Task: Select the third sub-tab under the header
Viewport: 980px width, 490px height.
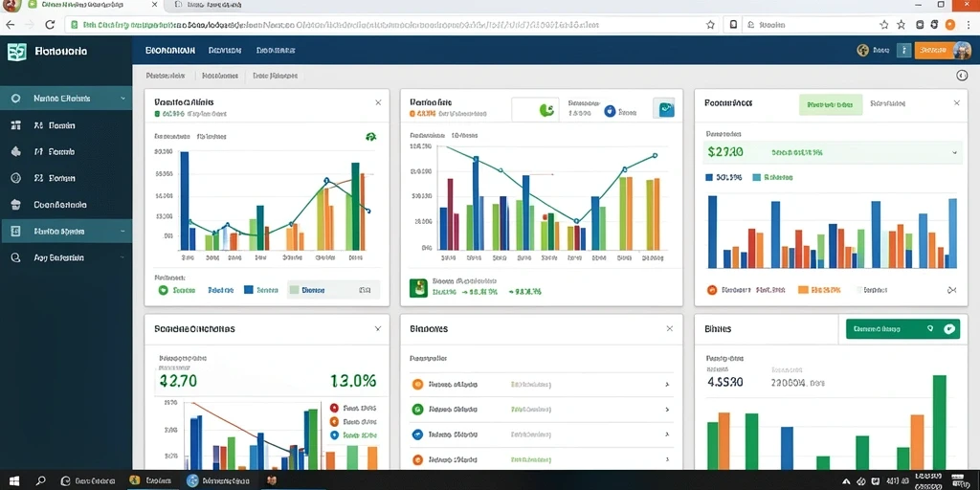Action: click(x=275, y=76)
